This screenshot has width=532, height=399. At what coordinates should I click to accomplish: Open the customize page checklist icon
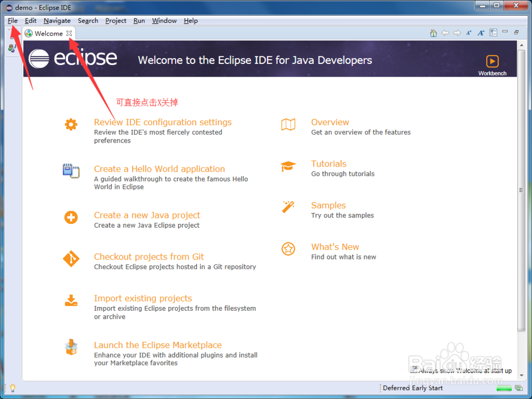pos(493,32)
